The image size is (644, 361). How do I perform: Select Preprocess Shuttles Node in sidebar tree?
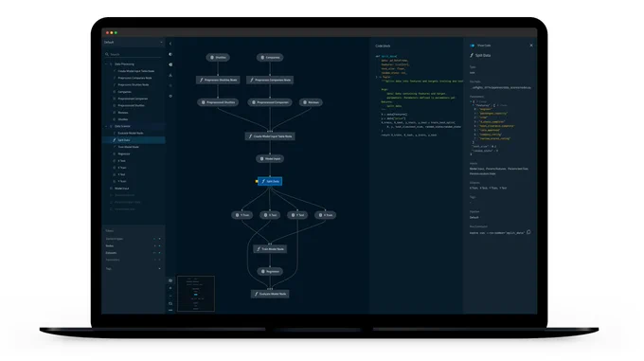pyautogui.click(x=134, y=85)
